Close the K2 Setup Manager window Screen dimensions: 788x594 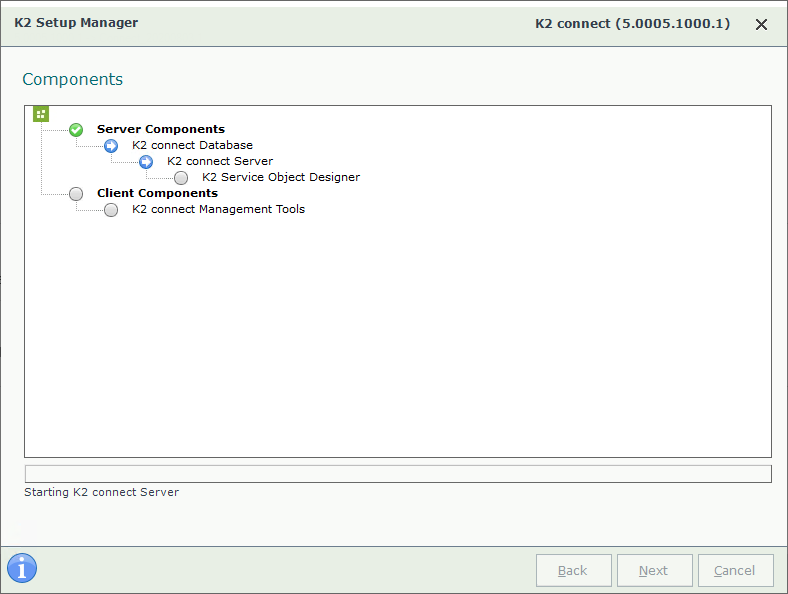pos(761,24)
